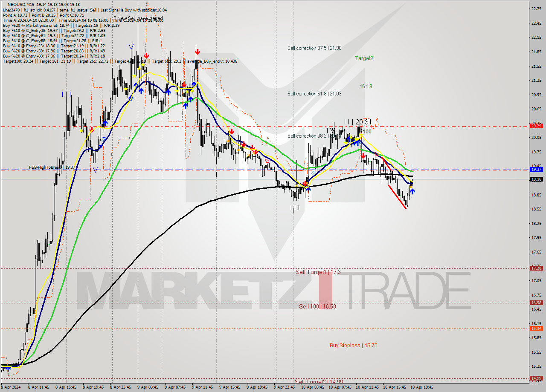
Task: Click the '10 Apr 07:45' time axis label
Action: [x=340, y=387]
